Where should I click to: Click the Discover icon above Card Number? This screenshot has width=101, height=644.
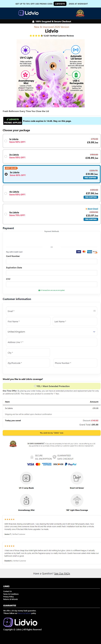[95, 252]
